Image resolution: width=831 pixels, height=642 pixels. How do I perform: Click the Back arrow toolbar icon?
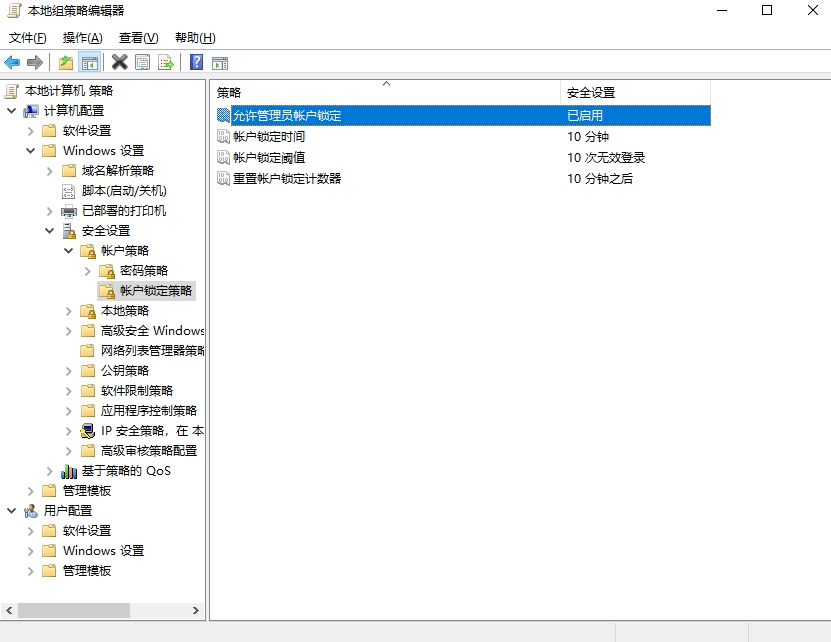pyautogui.click(x=12, y=63)
